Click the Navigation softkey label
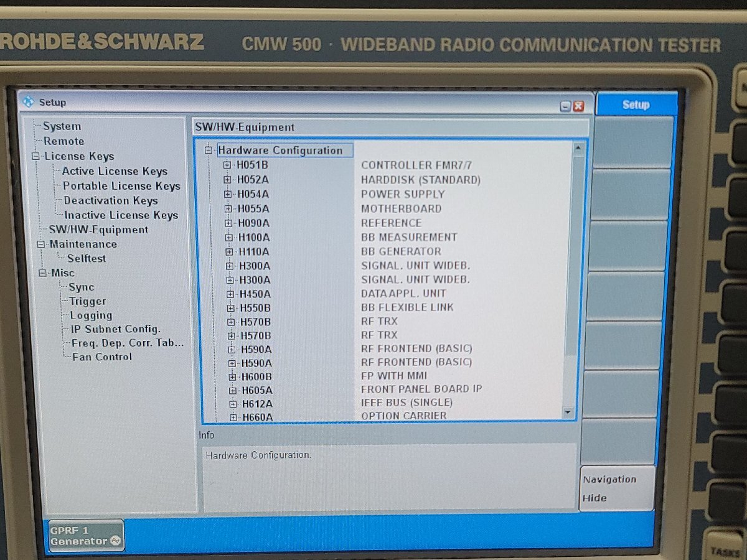This screenshot has height=560, width=747. pyautogui.click(x=609, y=479)
